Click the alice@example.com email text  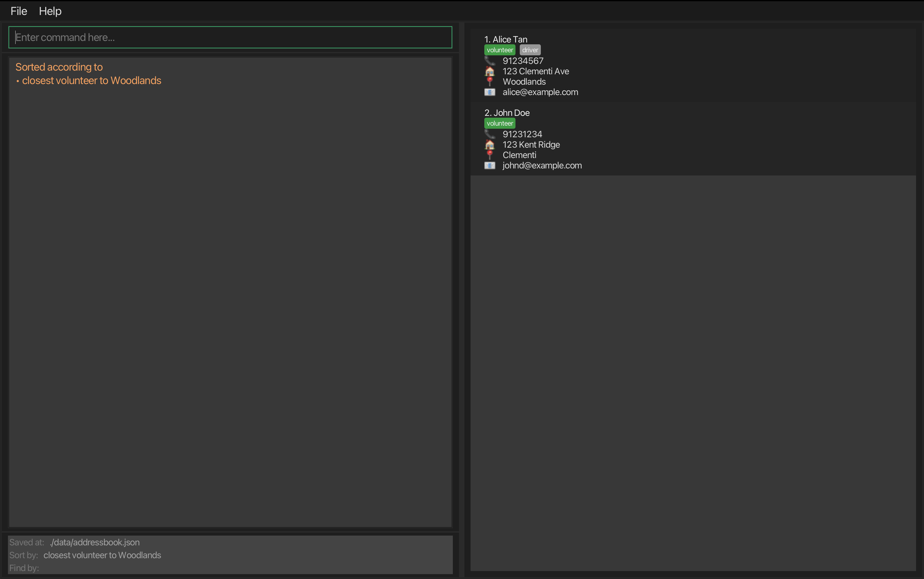point(540,92)
